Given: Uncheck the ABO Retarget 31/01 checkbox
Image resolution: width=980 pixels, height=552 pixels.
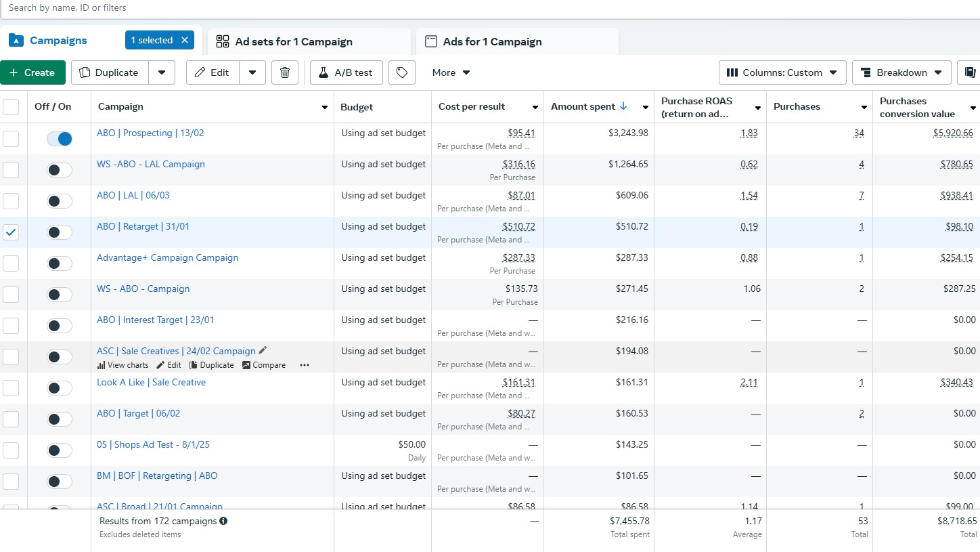Looking at the screenshot, I should pyautogui.click(x=11, y=232).
